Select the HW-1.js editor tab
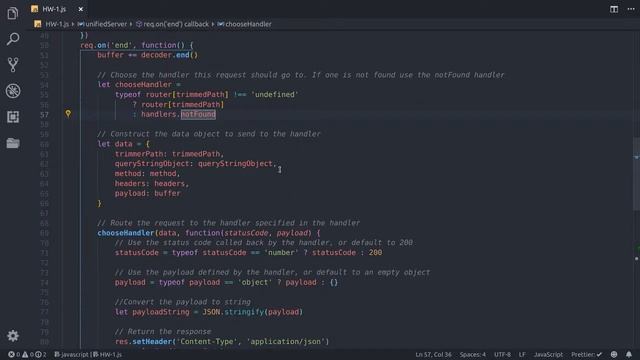The height and width of the screenshot is (360, 640). pos(54,9)
